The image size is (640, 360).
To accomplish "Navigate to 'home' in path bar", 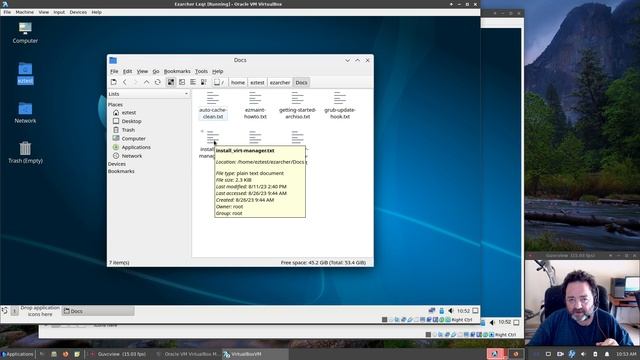I will click(x=238, y=82).
